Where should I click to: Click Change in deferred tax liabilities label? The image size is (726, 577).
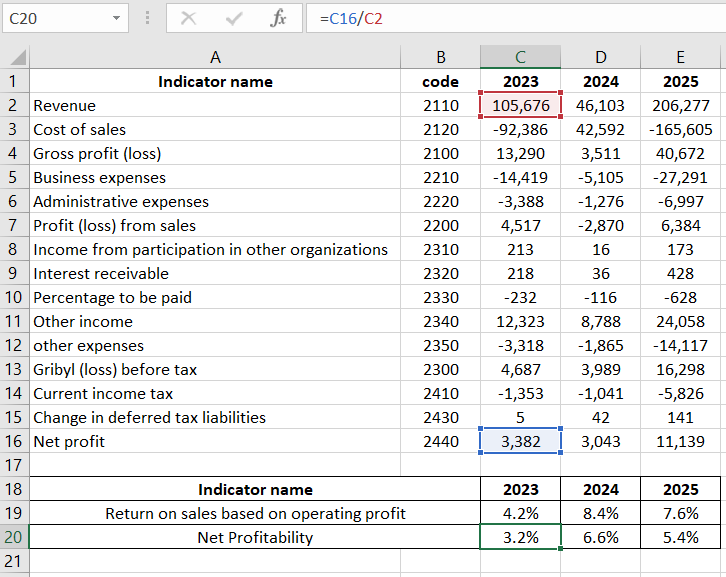pos(215,417)
